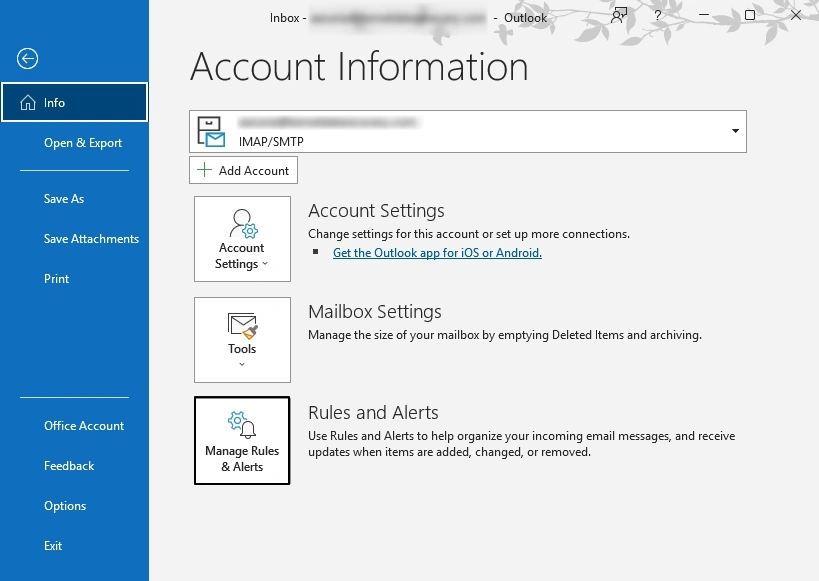Follow Get the Outlook app link
The height and width of the screenshot is (581, 819).
pos(437,253)
